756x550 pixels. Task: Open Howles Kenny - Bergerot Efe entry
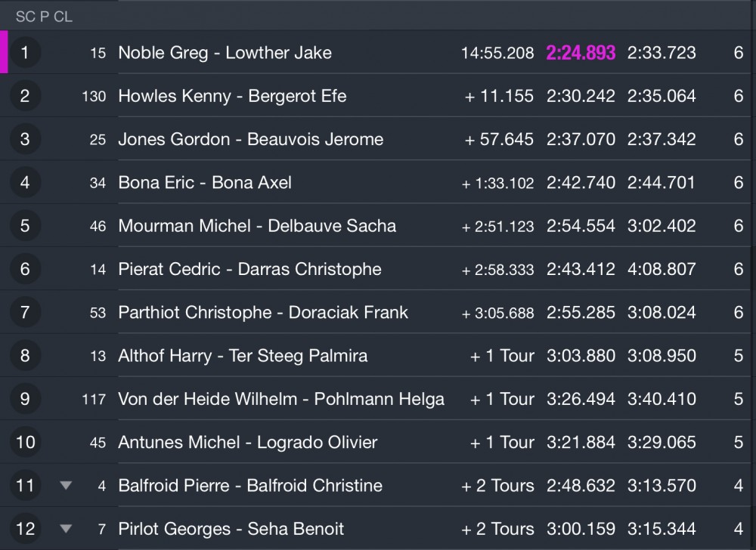click(x=232, y=96)
